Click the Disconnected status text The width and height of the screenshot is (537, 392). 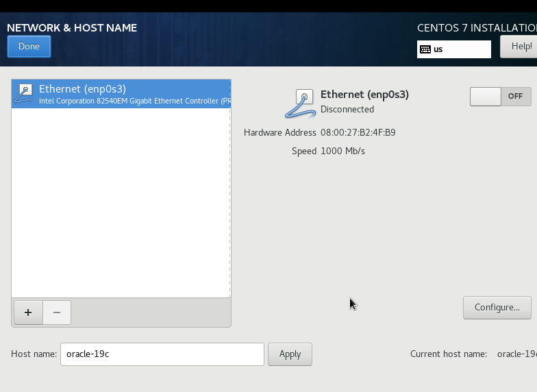347,110
